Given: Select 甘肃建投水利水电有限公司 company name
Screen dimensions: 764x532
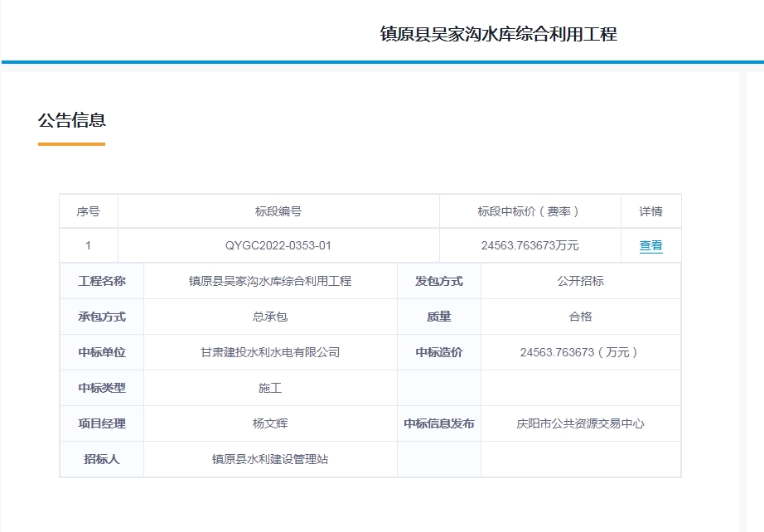Looking at the screenshot, I should tap(270, 352).
